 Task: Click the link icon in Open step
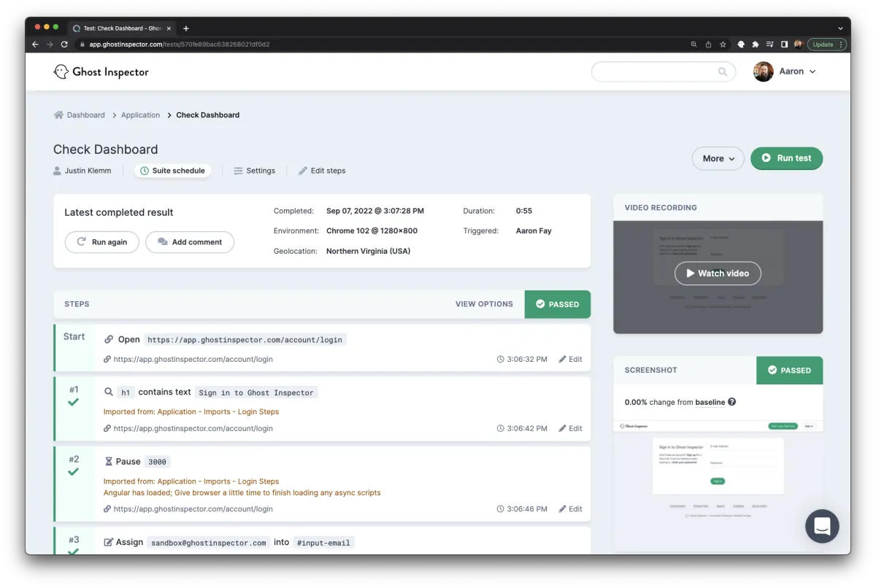[109, 339]
